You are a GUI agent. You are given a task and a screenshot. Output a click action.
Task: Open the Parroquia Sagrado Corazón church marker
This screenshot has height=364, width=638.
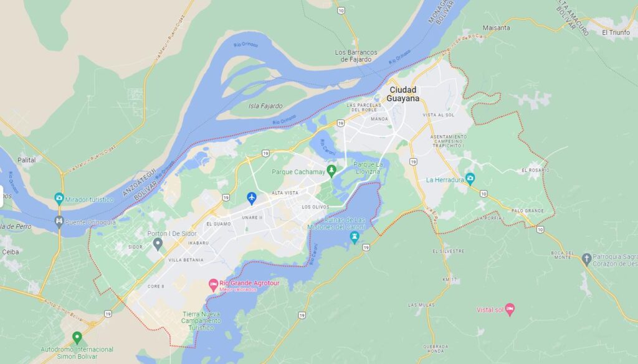click(x=586, y=259)
